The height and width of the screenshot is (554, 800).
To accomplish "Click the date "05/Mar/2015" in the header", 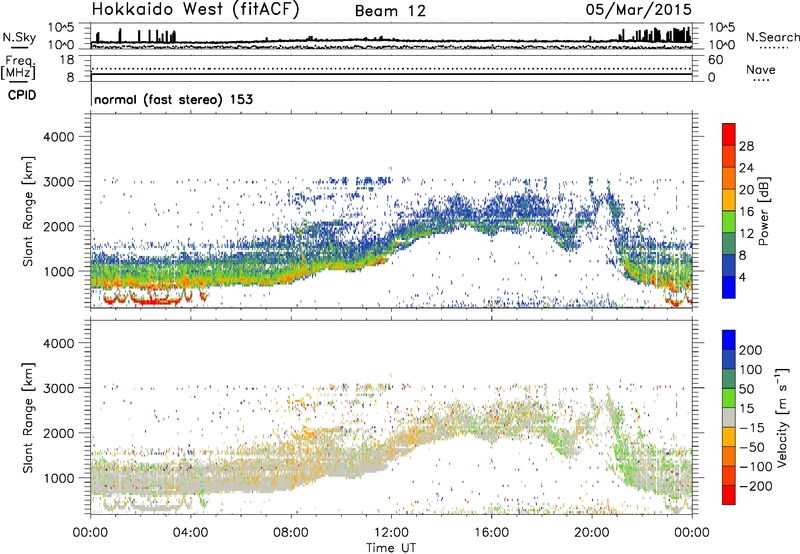I will 639,9.
